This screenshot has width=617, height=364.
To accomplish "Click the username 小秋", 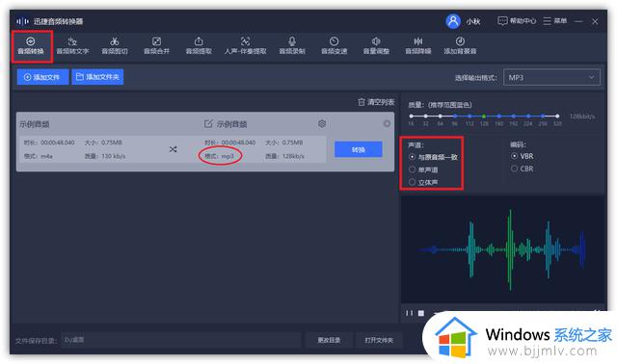I will (x=473, y=21).
